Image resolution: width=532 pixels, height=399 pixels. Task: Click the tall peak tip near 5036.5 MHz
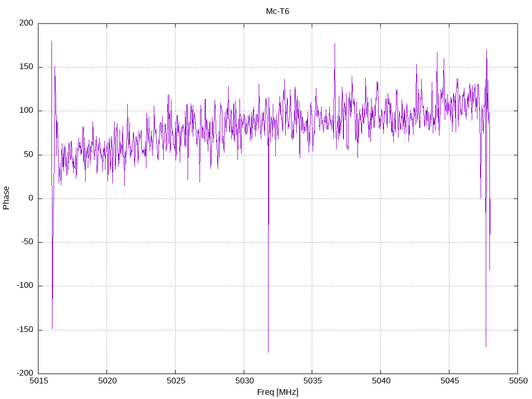[335, 44]
